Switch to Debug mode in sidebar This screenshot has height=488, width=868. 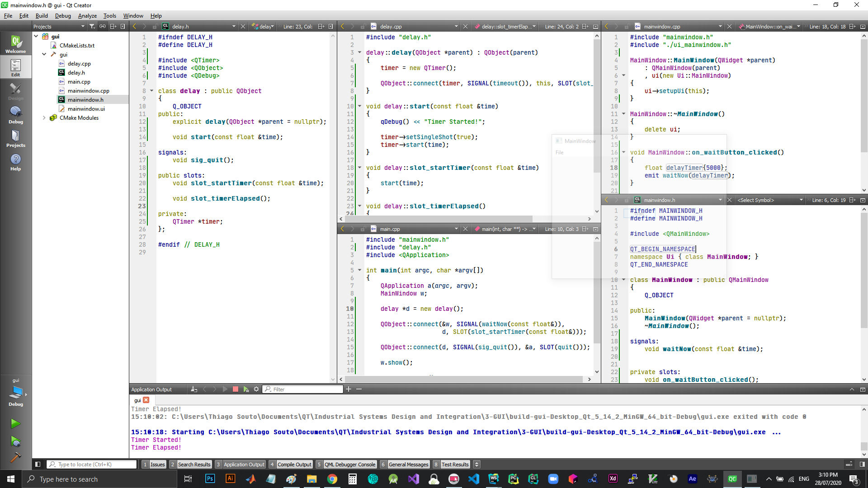tap(15, 115)
